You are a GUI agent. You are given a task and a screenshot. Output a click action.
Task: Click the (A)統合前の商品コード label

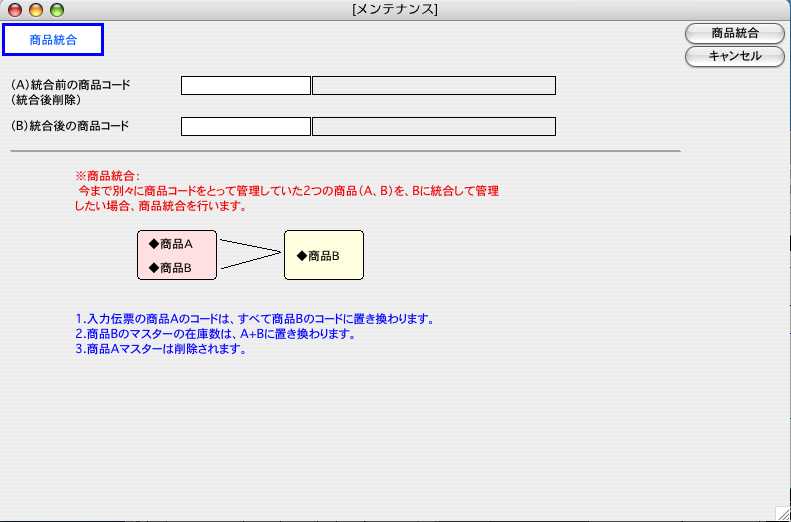(x=71, y=85)
